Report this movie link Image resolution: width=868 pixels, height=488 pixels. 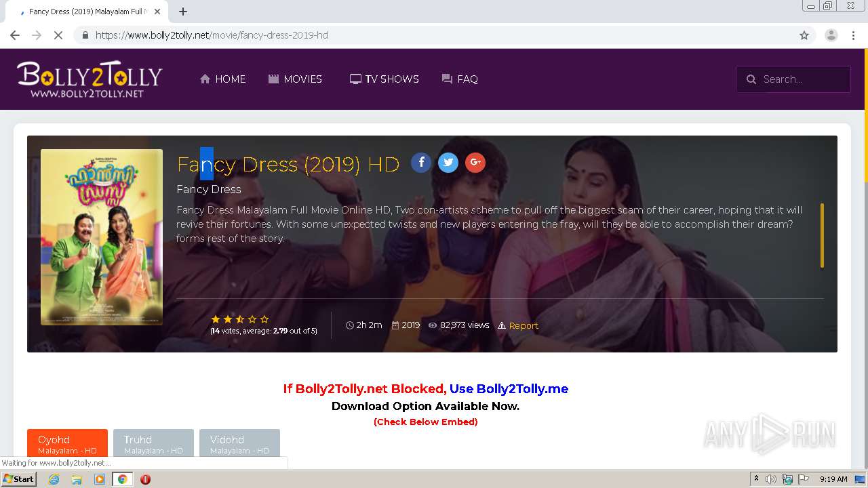518,325
